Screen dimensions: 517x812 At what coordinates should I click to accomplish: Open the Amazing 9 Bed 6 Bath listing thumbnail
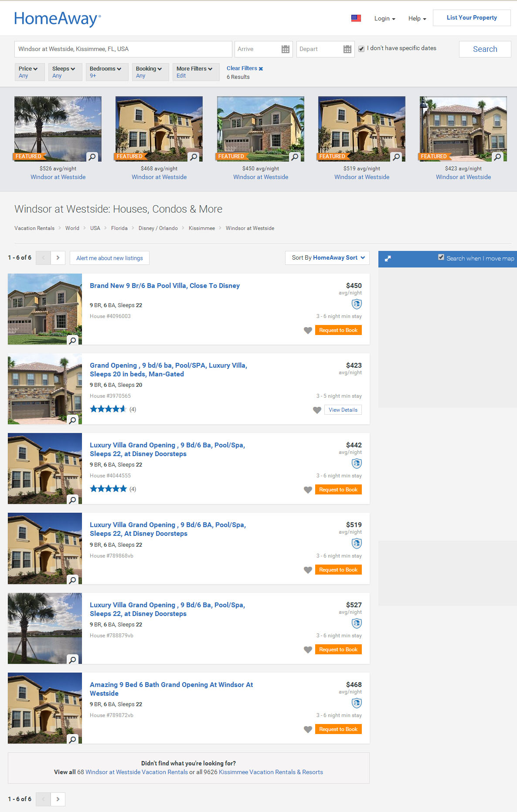pos(45,708)
